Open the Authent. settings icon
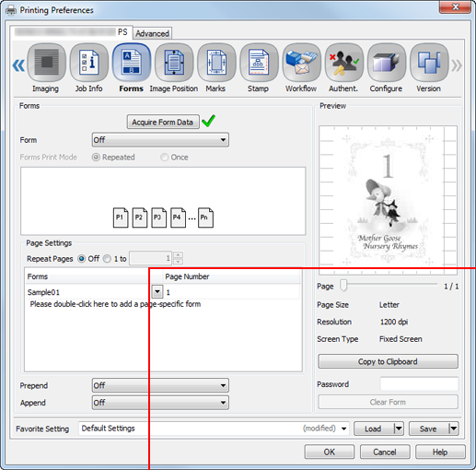This screenshot has width=476, height=470. click(343, 63)
